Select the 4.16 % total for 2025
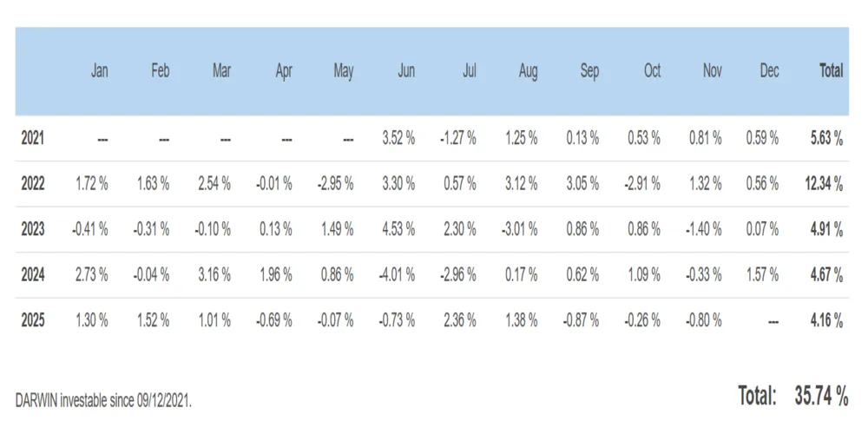 [827, 320]
